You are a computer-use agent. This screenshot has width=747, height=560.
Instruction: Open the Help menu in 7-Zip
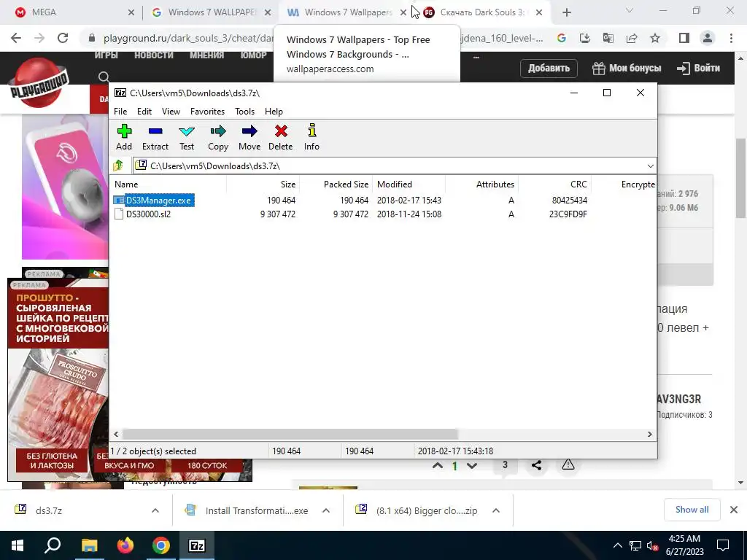tap(274, 112)
